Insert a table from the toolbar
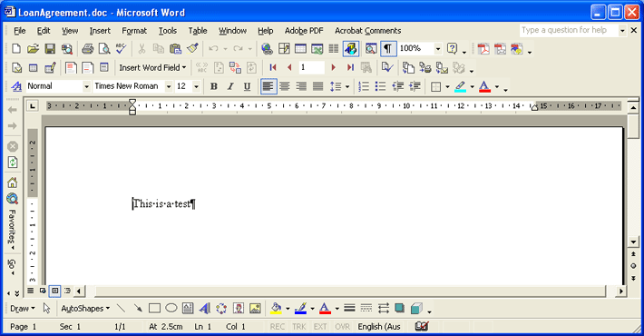644x336 pixels. tap(300, 49)
